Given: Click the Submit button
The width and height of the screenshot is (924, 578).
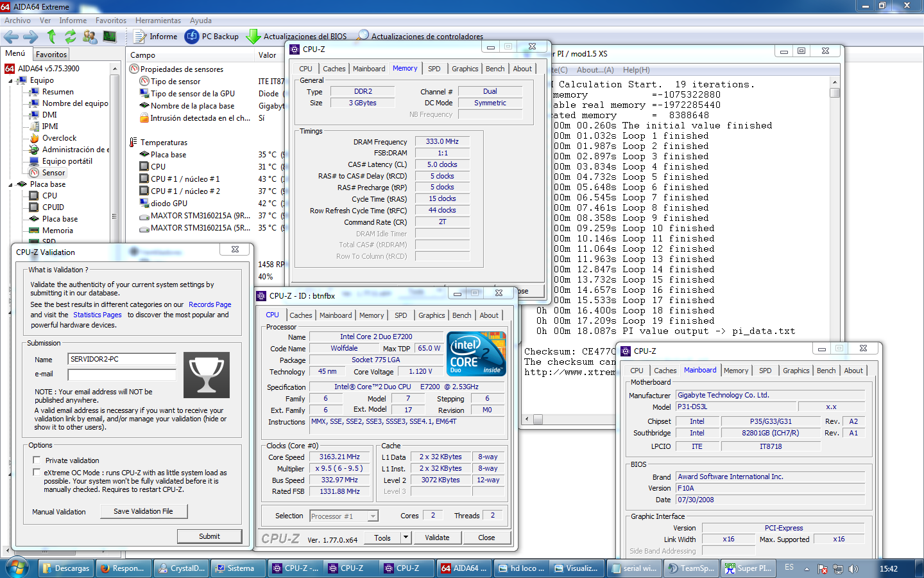Looking at the screenshot, I should [209, 536].
